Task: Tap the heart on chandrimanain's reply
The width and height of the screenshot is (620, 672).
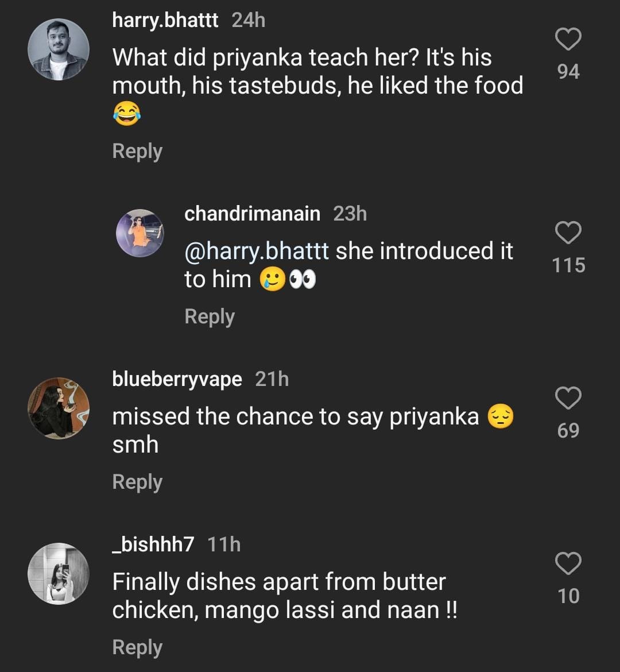Action: (x=568, y=233)
